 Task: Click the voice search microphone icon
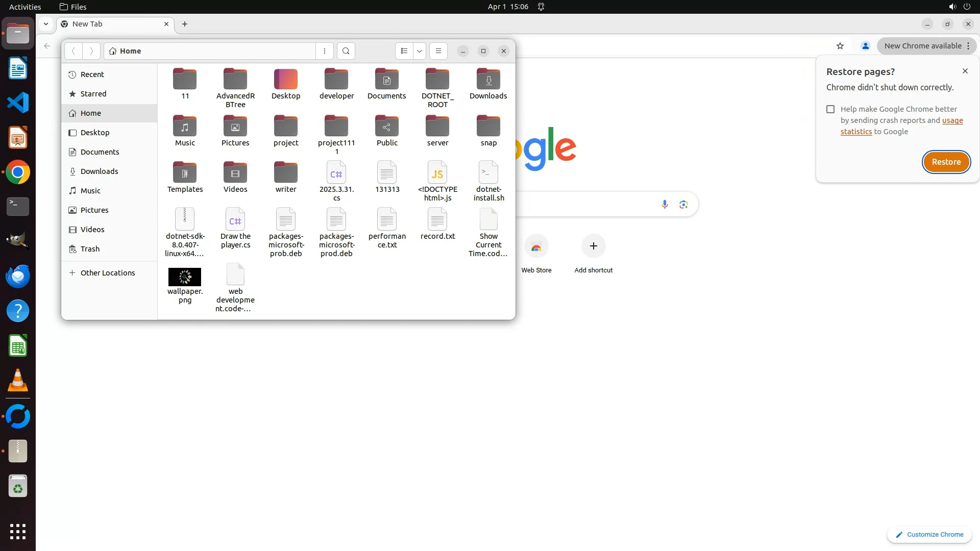click(665, 205)
